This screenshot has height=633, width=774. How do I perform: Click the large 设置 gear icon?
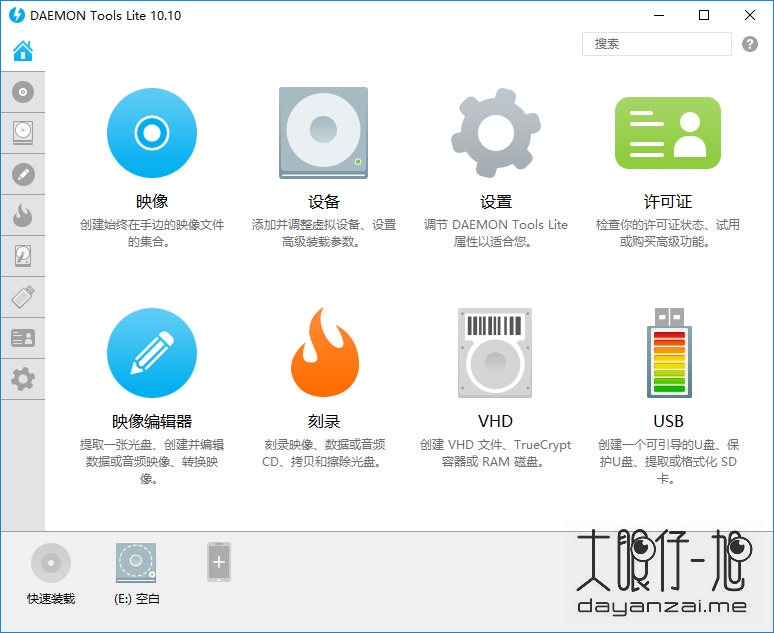click(x=496, y=133)
